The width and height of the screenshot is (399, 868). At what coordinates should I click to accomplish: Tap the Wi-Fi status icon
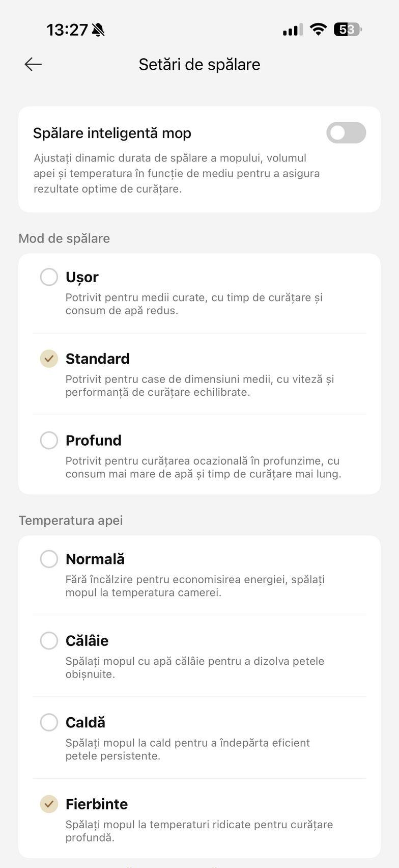[x=318, y=30]
